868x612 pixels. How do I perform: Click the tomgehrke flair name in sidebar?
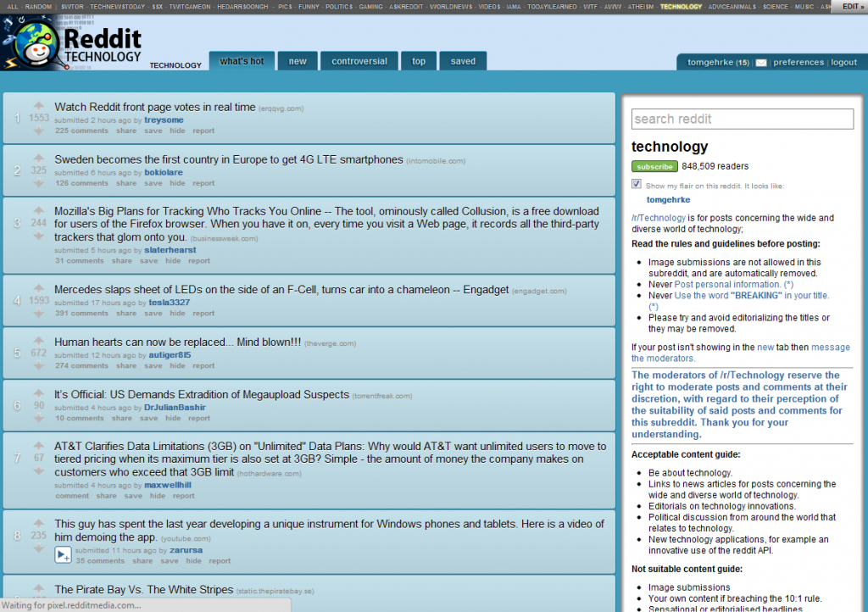pos(668,200)
